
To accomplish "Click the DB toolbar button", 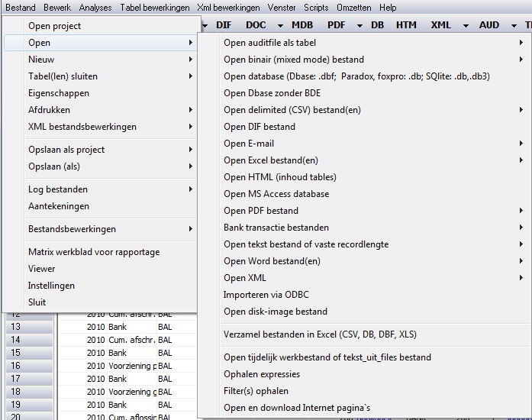I will [377, 25].
